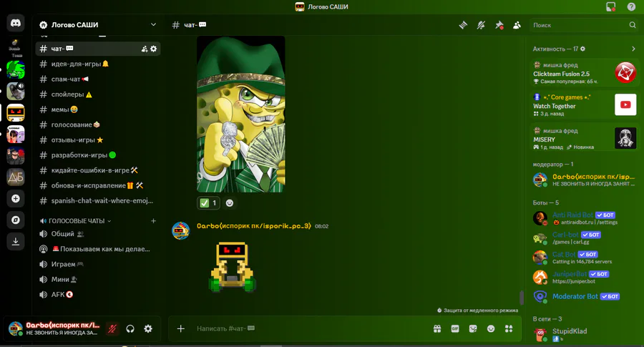Toggle headphones deafen in user panel
The width and height of the screenshot is (644, 347).
tap(130, 328)
